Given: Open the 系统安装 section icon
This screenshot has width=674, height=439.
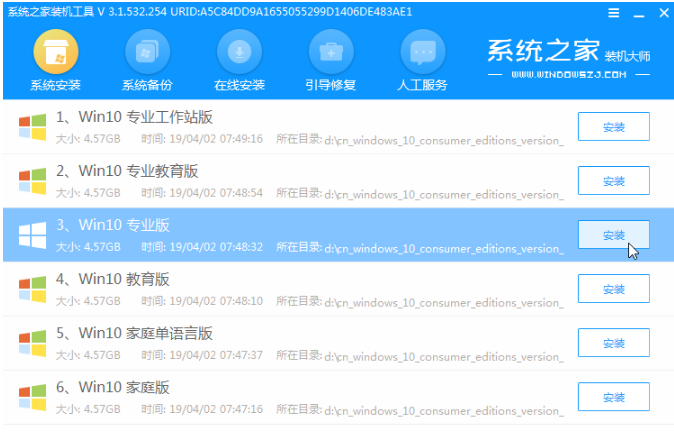Looking at the screenshot, I should pos(56,52).
